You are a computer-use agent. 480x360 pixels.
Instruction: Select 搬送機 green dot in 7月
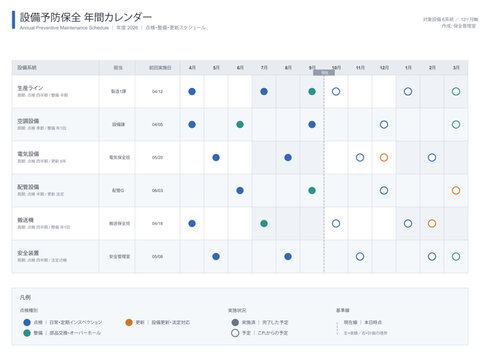pos(264,223)
